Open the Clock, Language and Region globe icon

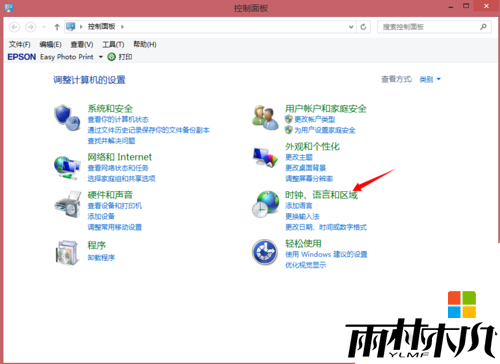point(265,204)
